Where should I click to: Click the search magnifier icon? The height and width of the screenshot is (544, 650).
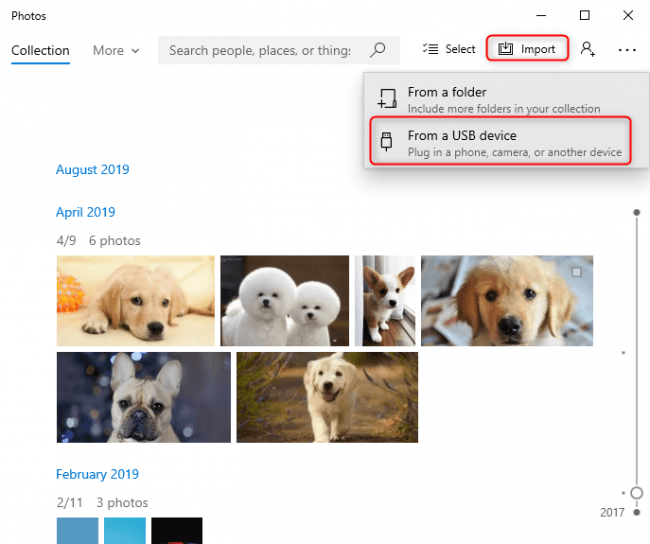pos(378,50)
